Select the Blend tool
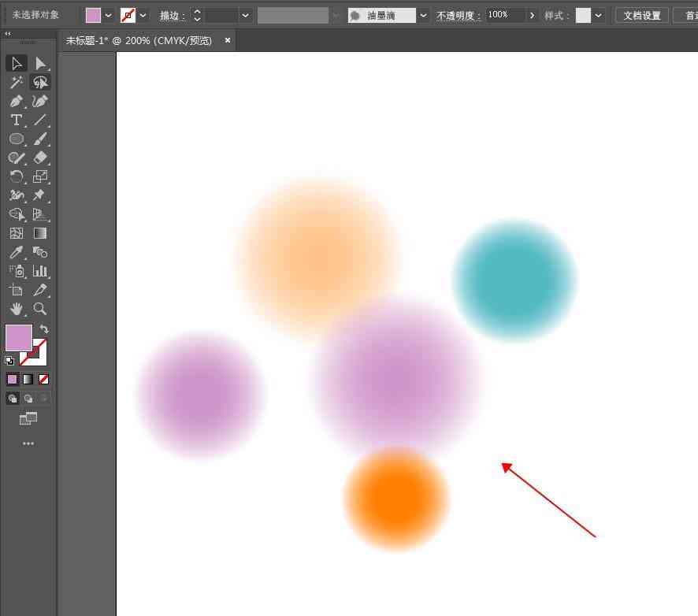698x616 pixels. (40, 252)
